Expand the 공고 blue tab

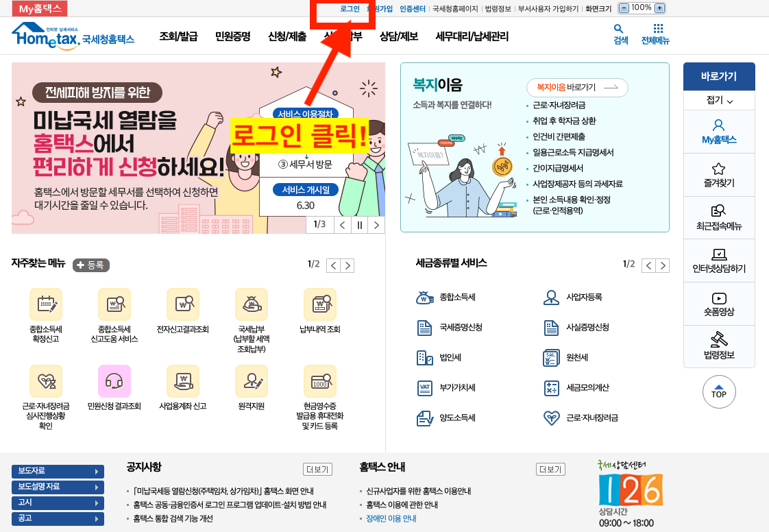[x=58, y=518]
